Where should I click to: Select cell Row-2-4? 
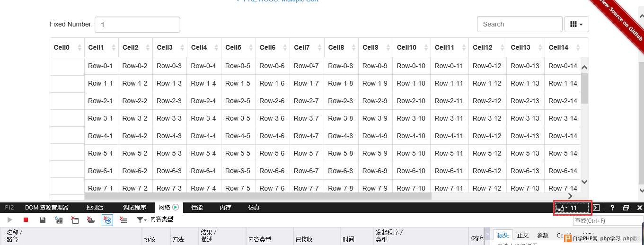(203, 101)
